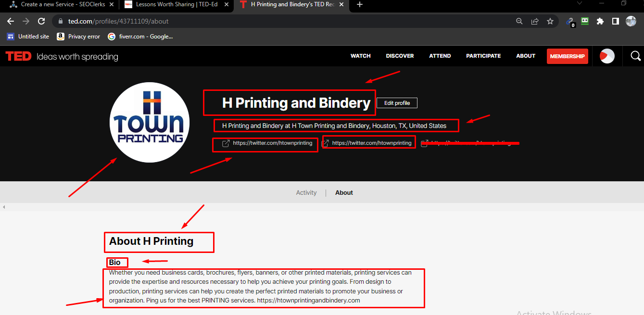Click the Houston, TX, United States affiliation line

334,126
